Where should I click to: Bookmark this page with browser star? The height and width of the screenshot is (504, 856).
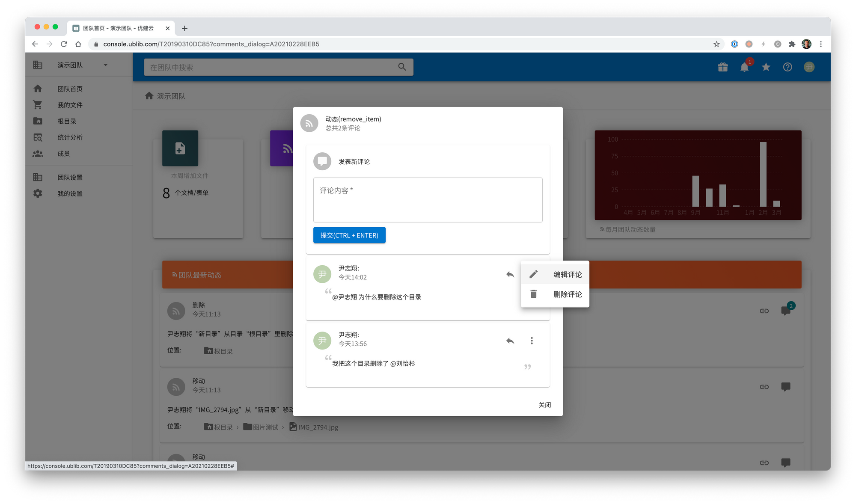pyautogui.click(x=716, y=44)
